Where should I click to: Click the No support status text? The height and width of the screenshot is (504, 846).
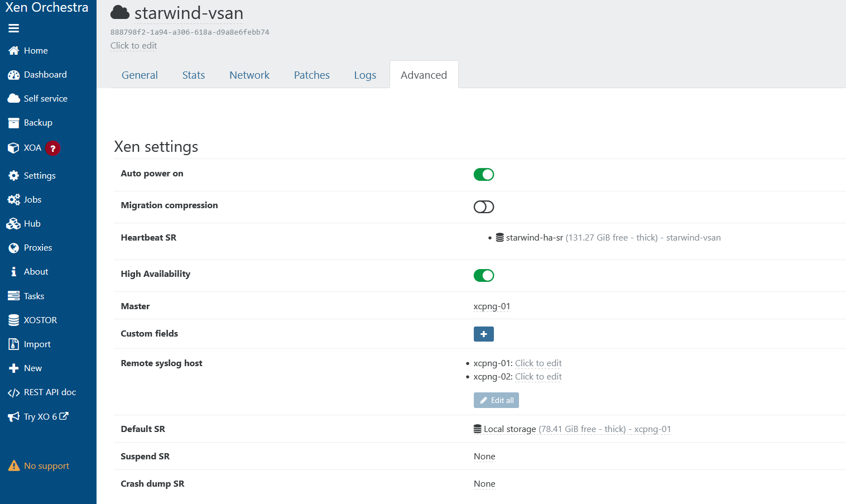(x=46, y=466)
